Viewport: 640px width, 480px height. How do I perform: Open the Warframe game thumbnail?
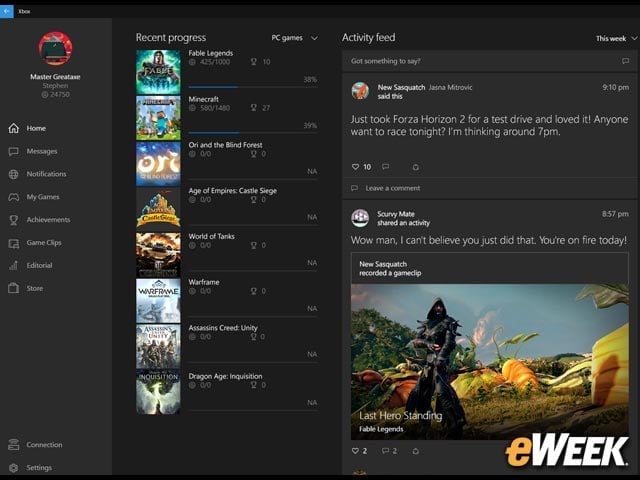158,301
